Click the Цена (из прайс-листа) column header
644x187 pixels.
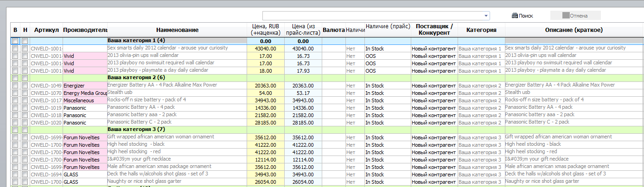[x=303, y=30]
